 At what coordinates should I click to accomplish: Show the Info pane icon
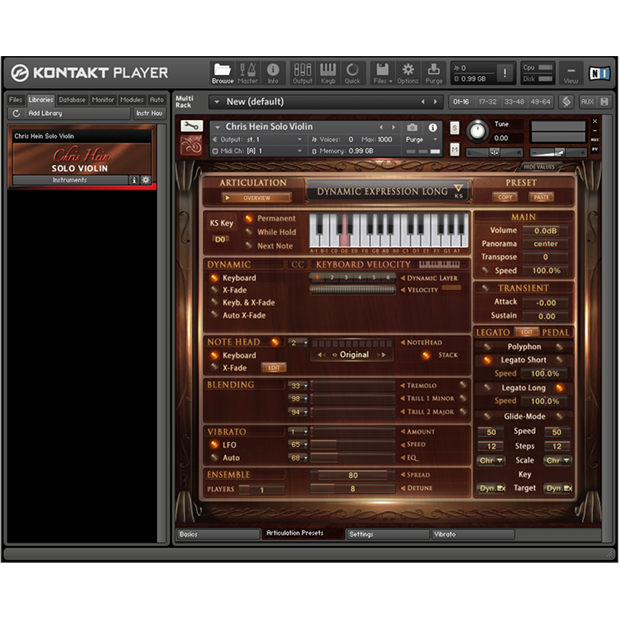tap(273, 72)
